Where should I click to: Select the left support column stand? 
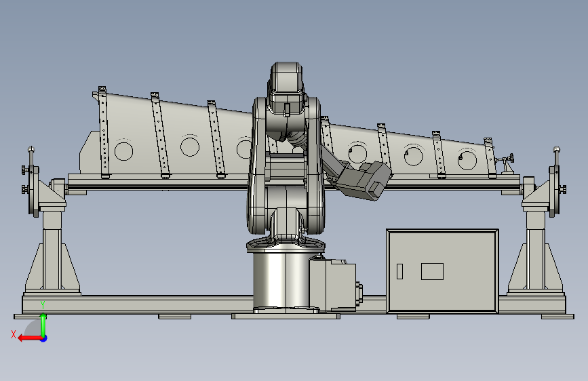(x=52, y=253)
